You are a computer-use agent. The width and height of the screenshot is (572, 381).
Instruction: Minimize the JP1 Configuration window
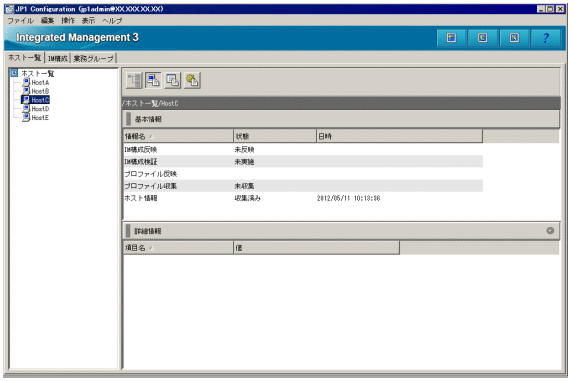(x=541, y=9)
